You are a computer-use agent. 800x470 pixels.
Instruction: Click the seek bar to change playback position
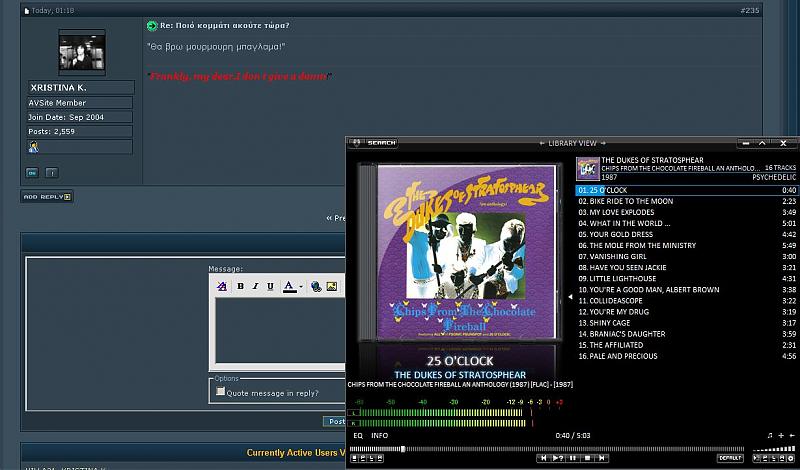(546, 449)
